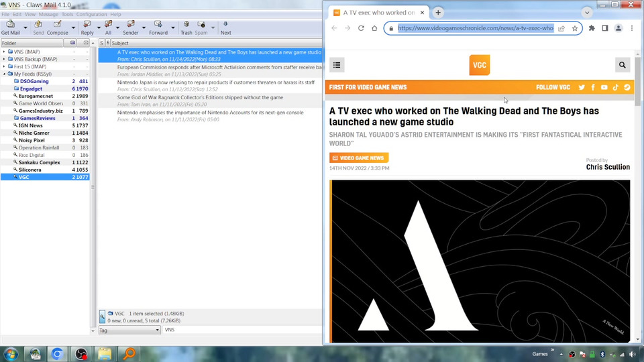
Task: Click Reply to Sender icon
Action: pyautogui.click(x=131, y=28)
